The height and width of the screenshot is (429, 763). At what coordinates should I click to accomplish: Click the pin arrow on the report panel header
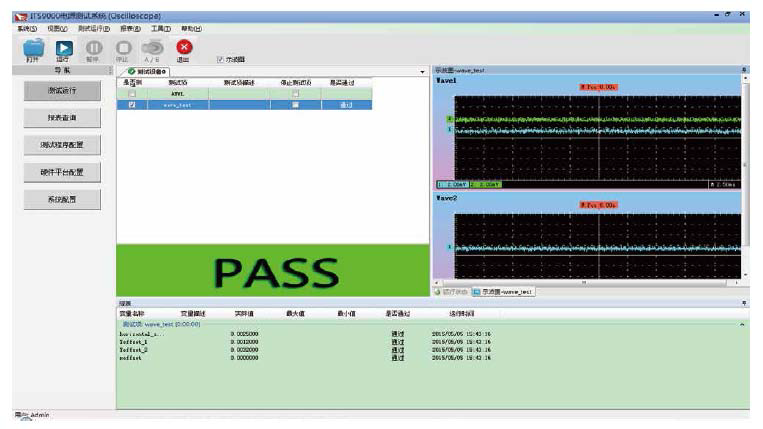(x=744, y=303)
